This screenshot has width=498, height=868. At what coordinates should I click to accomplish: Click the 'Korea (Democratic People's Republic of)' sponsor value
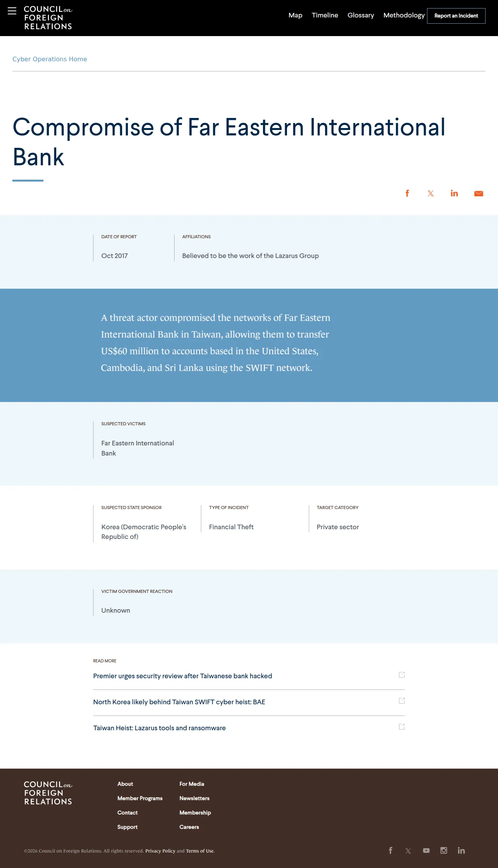pyautogui.click(x=144, y=532)
